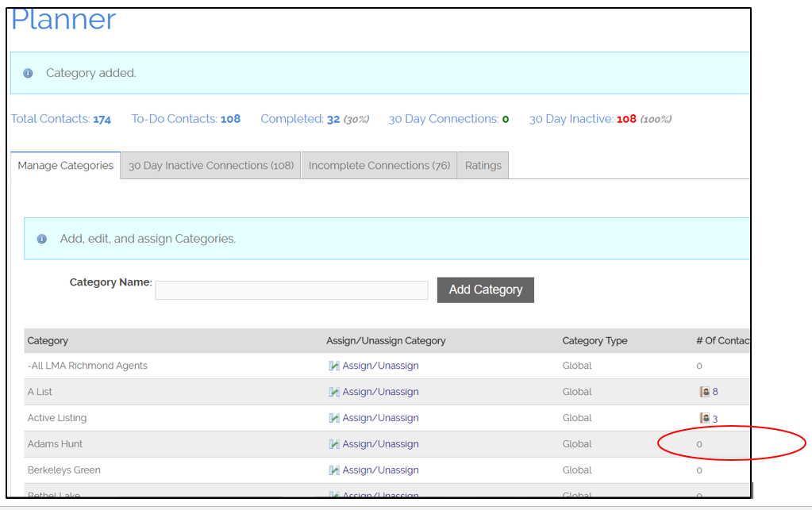Open the Ratings tab
Screen dimensions: 812x510
click(x=483, y=166)
